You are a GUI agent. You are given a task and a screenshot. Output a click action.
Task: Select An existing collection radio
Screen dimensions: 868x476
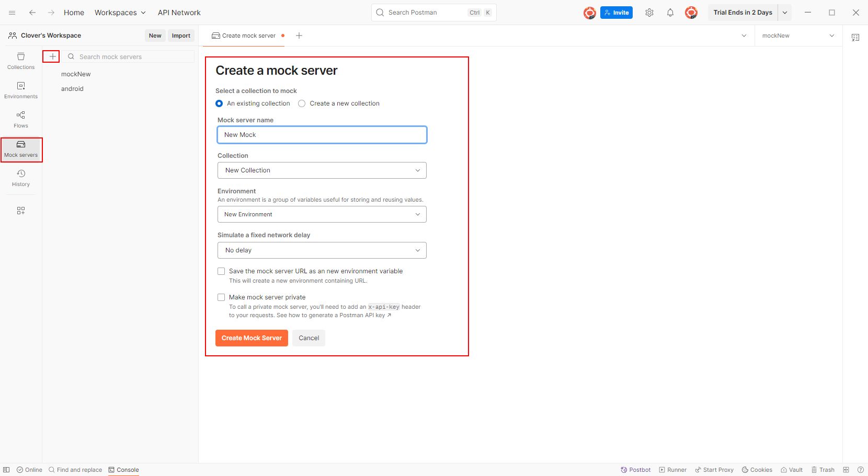[219, 103]
